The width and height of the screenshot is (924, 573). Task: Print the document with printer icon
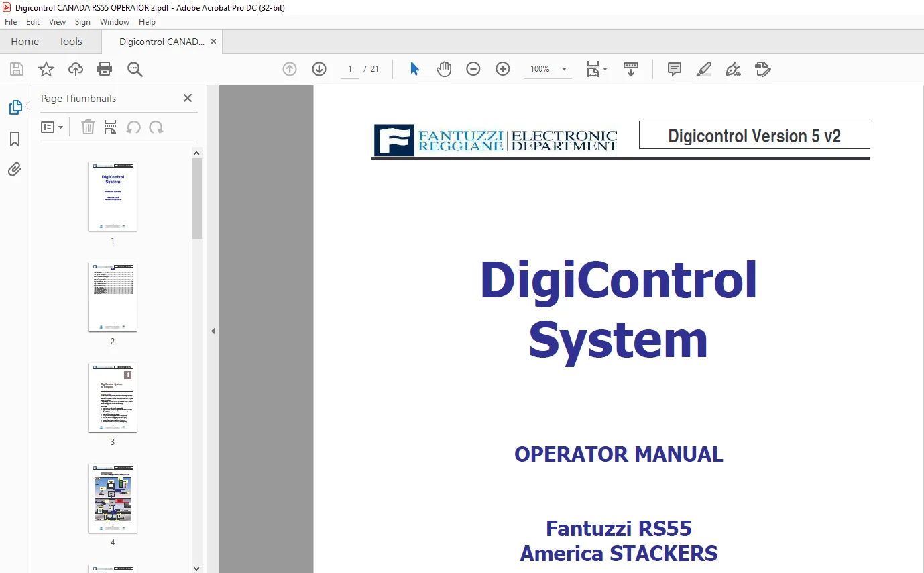click(x=105, y=69)
